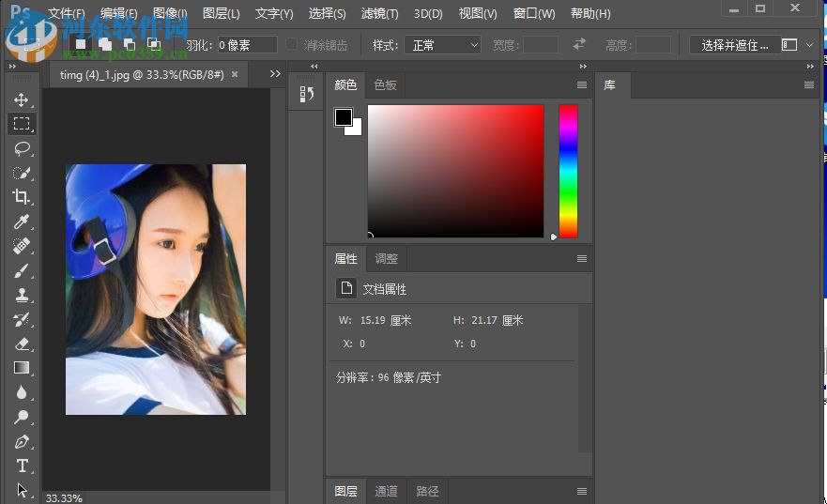Switch to the 通道 tab
The image size is (827, 504).
(x=386, y=492)
